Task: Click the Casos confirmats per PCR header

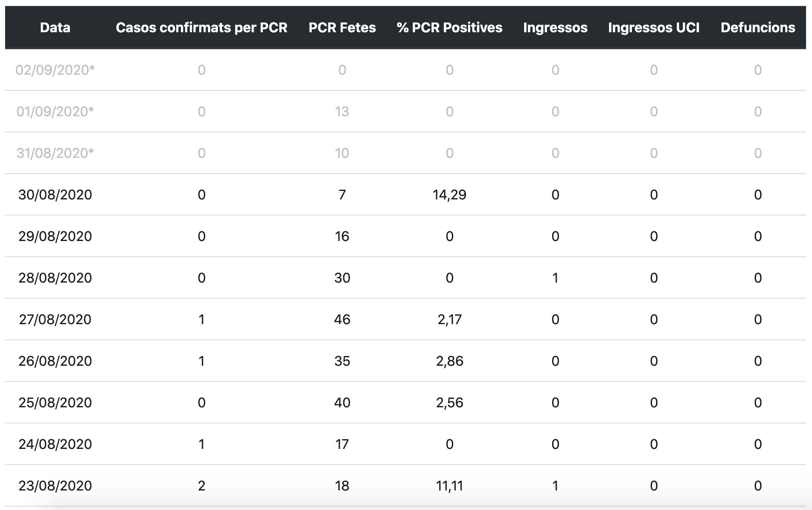Action: pos(201,28)
